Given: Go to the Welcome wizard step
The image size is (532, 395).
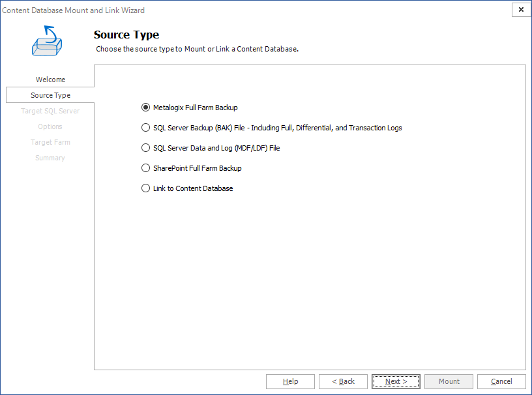Looking at the screenshot, I should pos(50,80).
